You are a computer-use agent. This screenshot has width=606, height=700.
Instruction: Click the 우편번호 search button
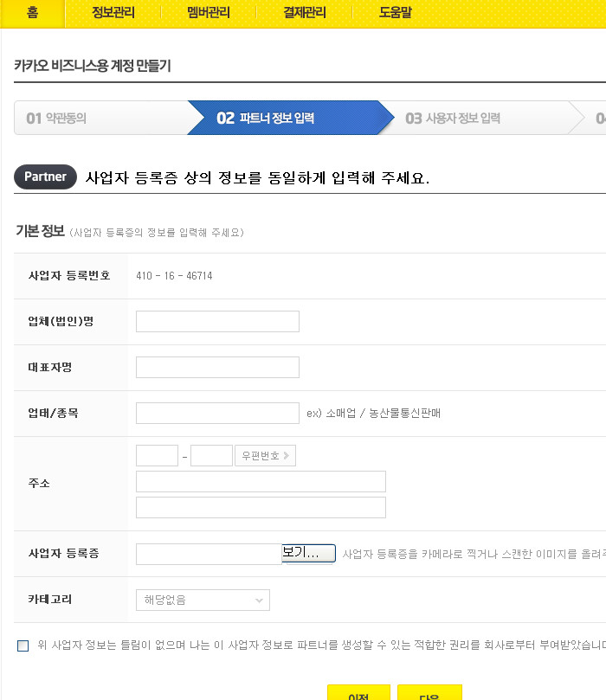coord(265,456)
